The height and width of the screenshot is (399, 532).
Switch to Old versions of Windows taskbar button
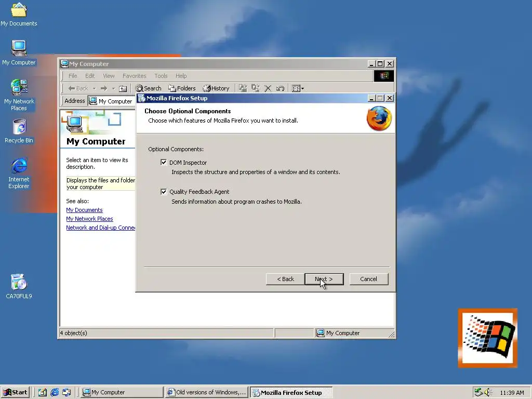click(207, 392)
